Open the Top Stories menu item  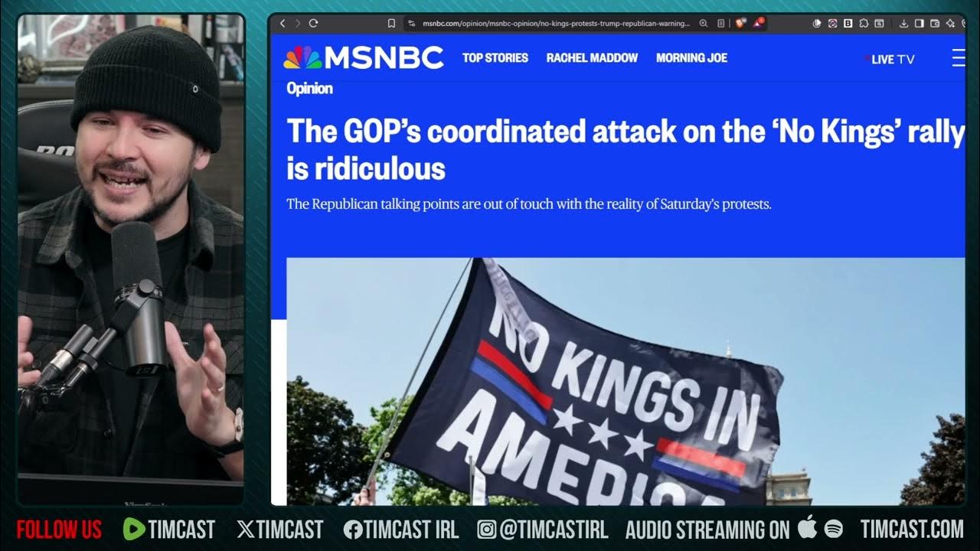[x=495, y=57]
